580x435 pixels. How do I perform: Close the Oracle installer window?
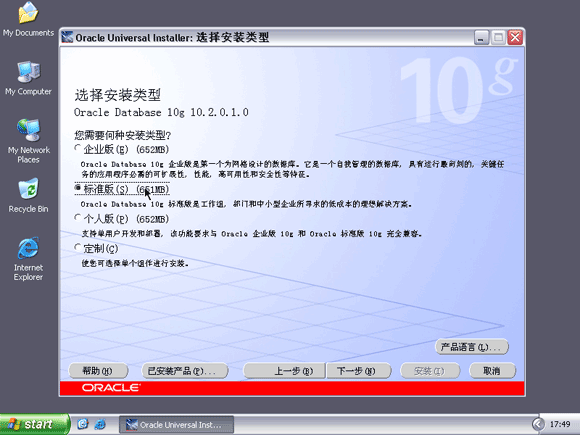[515, 37]
